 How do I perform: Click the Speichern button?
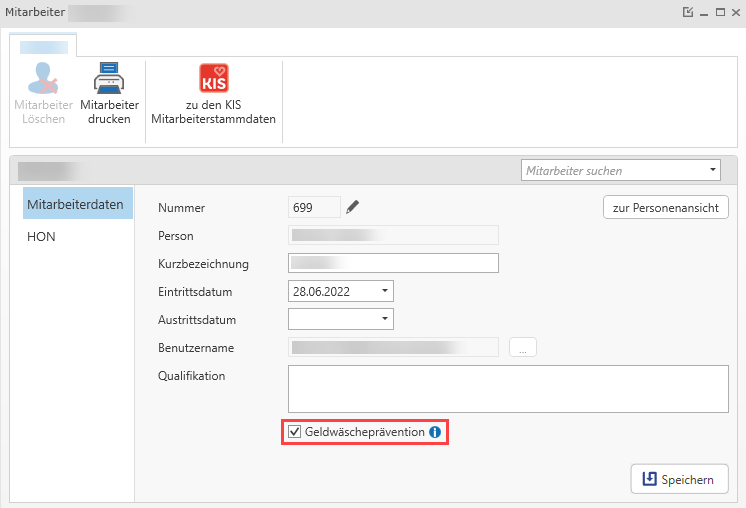[678, 479]
